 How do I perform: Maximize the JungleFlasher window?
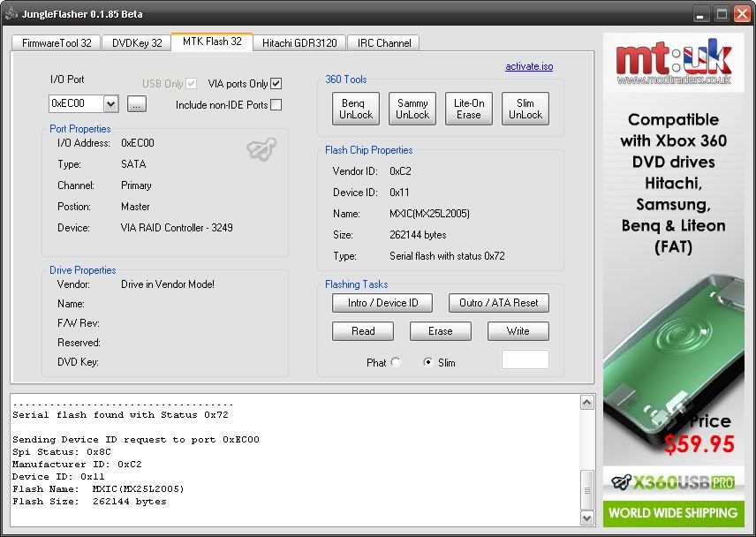pos(722,14)
